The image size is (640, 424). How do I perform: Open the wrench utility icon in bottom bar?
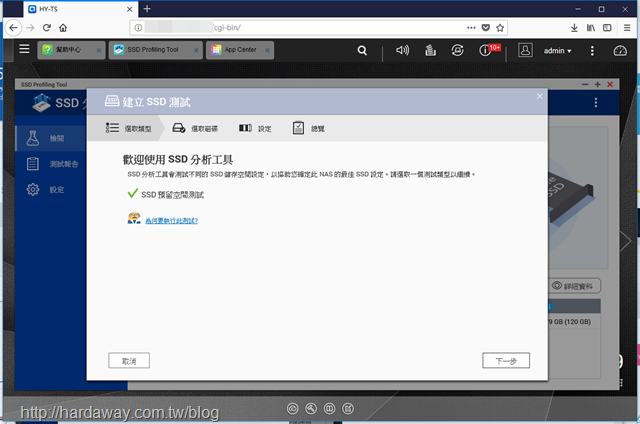tap(311, 408)
